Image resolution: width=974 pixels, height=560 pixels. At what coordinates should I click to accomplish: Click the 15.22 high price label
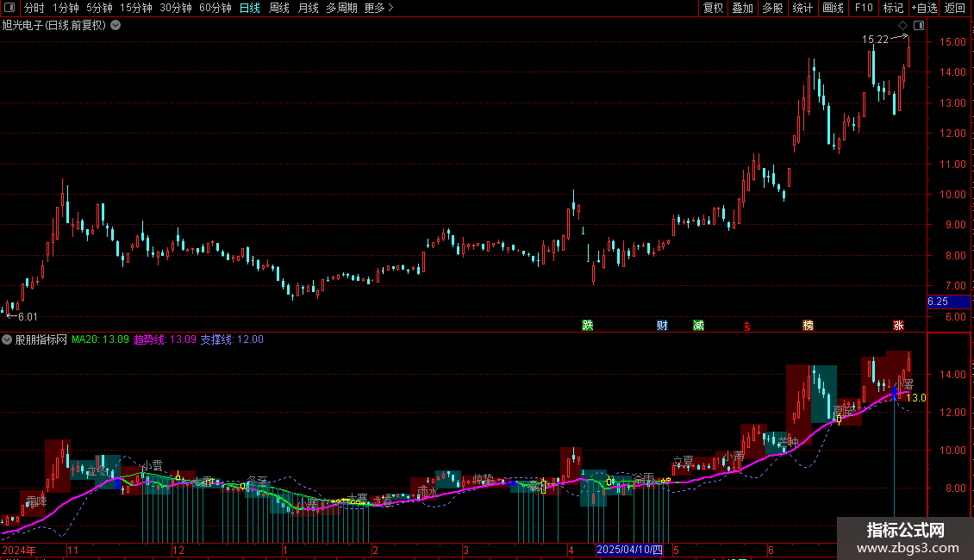[x=875, y=39]
